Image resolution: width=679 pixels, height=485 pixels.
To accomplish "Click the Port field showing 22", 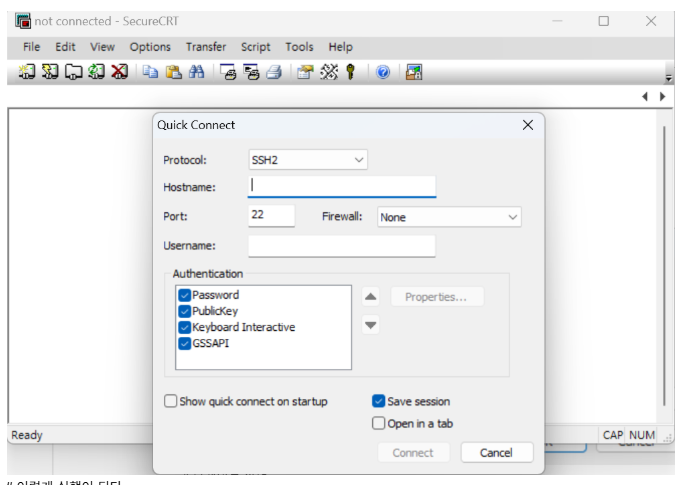I will 272,215.
